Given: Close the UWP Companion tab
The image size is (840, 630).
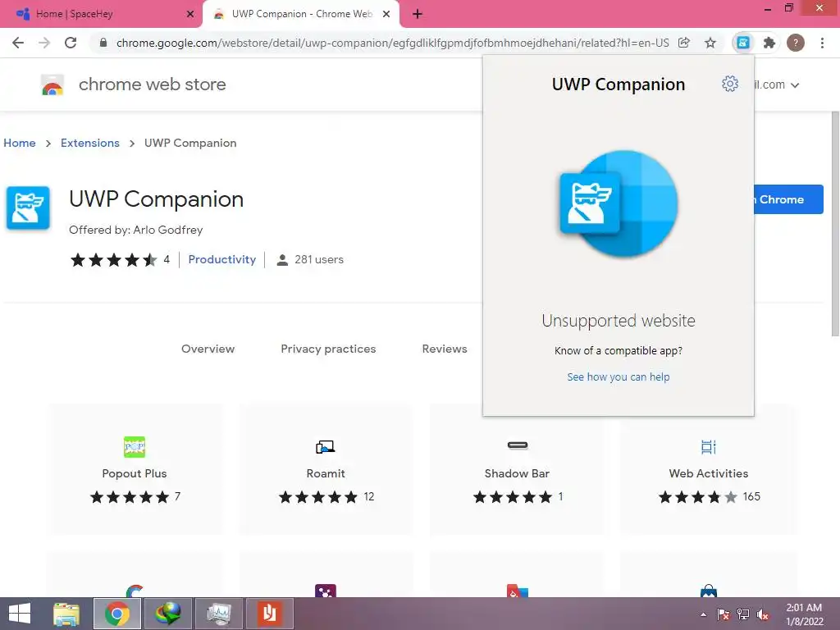Looking at the screenshot, I should pyautogui.click(x=386, y=15).
